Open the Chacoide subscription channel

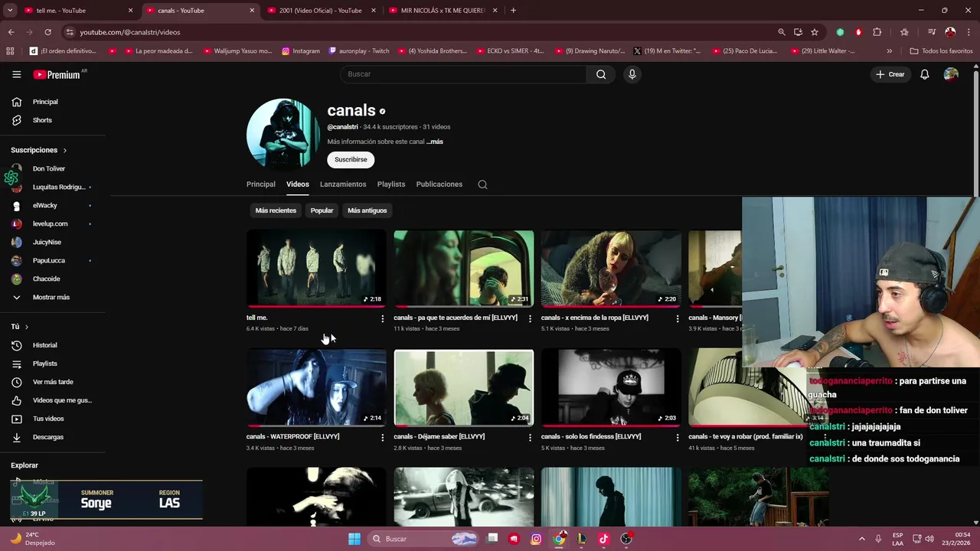click(46, 279)
